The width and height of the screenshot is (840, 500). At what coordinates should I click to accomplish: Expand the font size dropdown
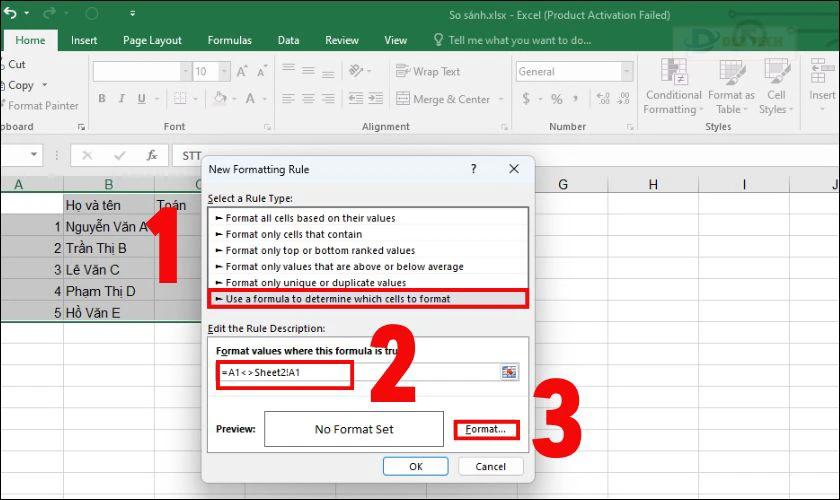pos(224,71)
